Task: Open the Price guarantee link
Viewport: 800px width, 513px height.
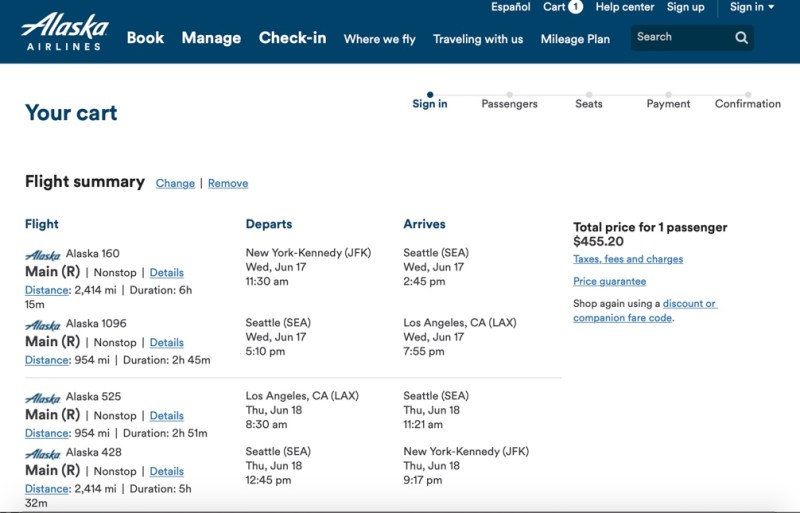Action: [x=609, y=281]
